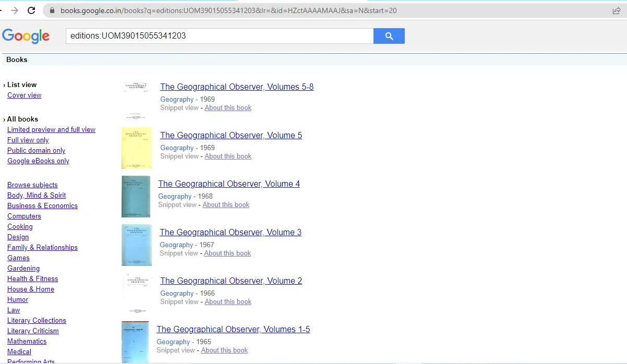627x364 pixels.
Task: Open The Geographical Observer, Volume 5 title
Action: [231, 136]
